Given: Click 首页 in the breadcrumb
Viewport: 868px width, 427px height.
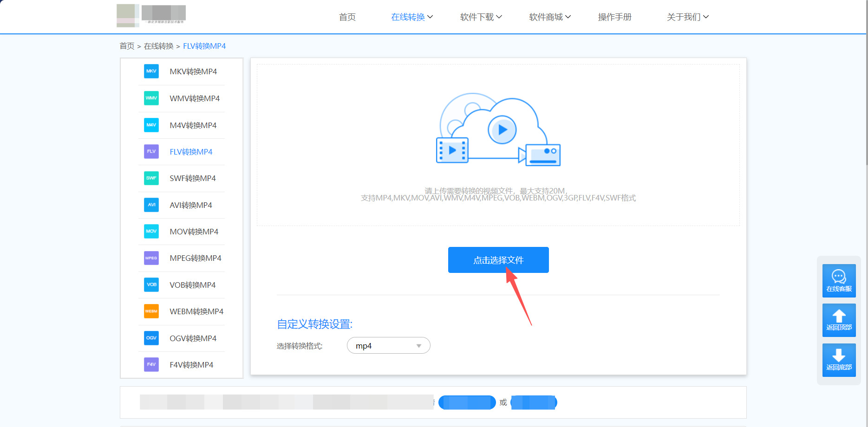Looking at the screenshot, I should click(127, 46).
